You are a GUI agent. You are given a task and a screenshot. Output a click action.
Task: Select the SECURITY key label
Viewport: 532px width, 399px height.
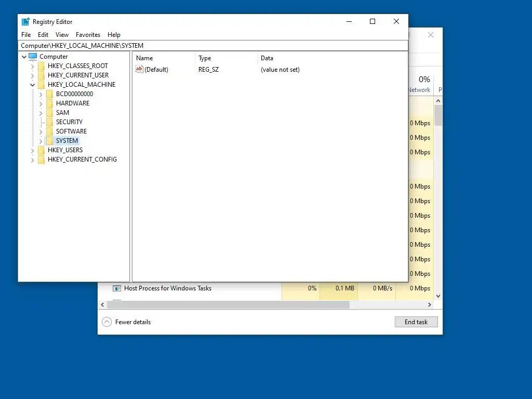(69, 122)
